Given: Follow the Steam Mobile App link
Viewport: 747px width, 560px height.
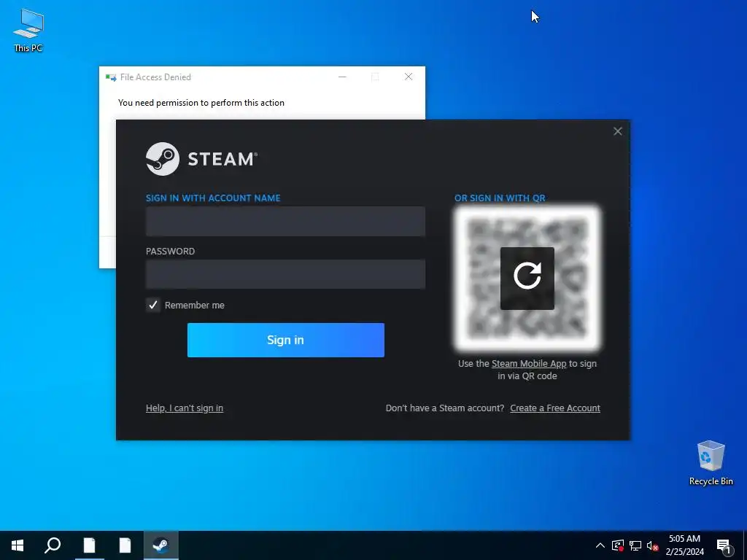Looking at the screenshot, I should pos(529,364).
